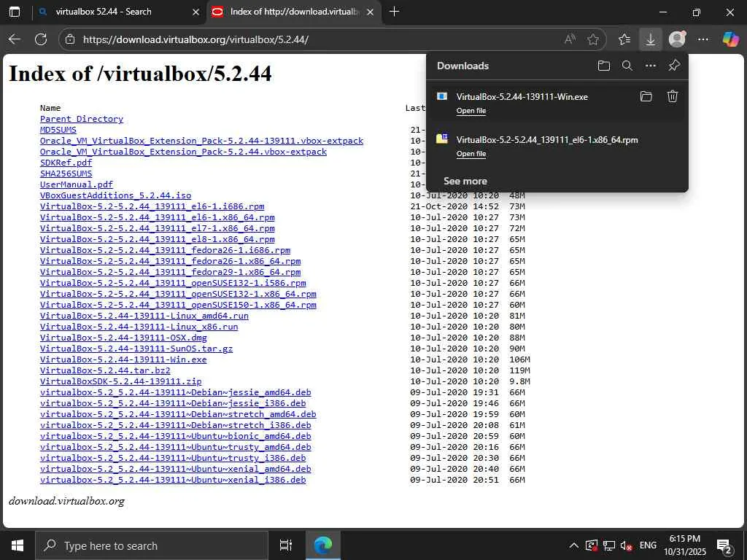The image size is (747, 560).
Task: Search downloads with magnifier icon
Action: 627,66
